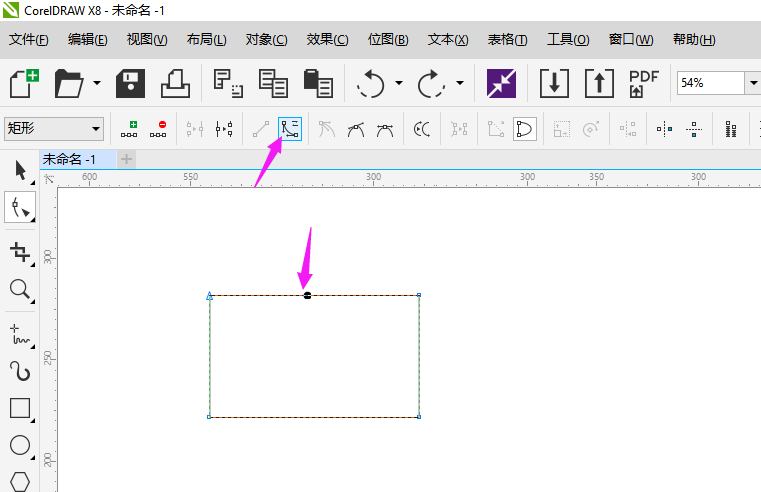
Task: Open the 视图(V) menu
Action: click(x=147, y=39)
